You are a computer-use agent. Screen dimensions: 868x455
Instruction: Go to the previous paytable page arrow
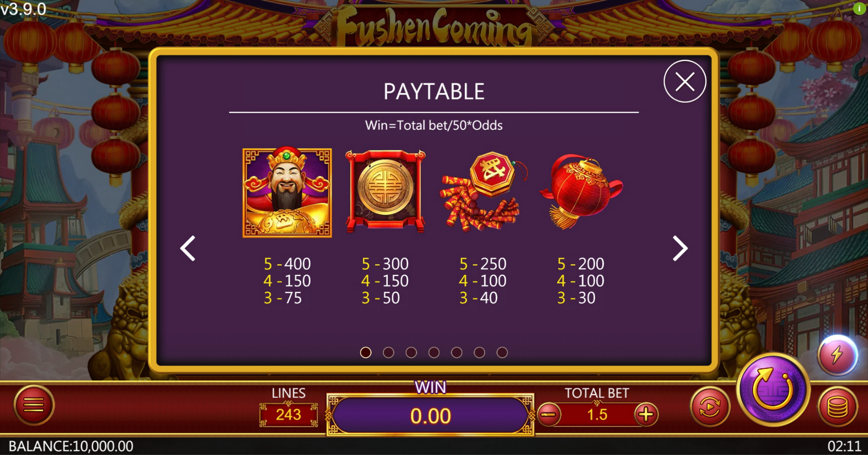[x=188, y=248]
